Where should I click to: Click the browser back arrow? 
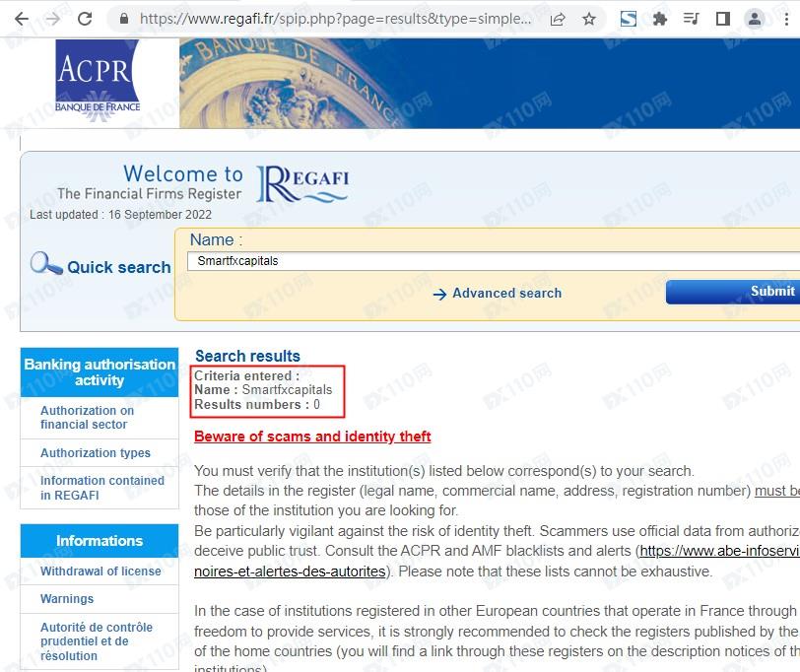pyautogui.click(x=22, y=19)
